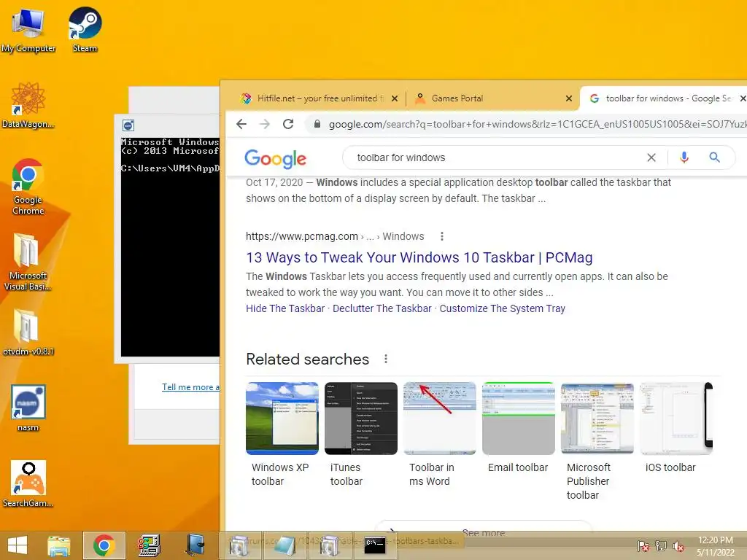Open My Computer desktop icon

28,31
